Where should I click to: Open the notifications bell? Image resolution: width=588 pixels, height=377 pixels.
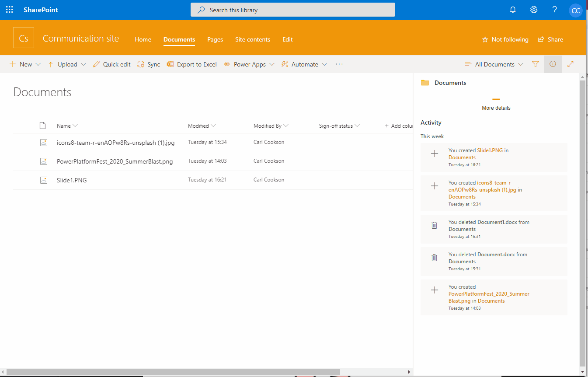point(513,10)
